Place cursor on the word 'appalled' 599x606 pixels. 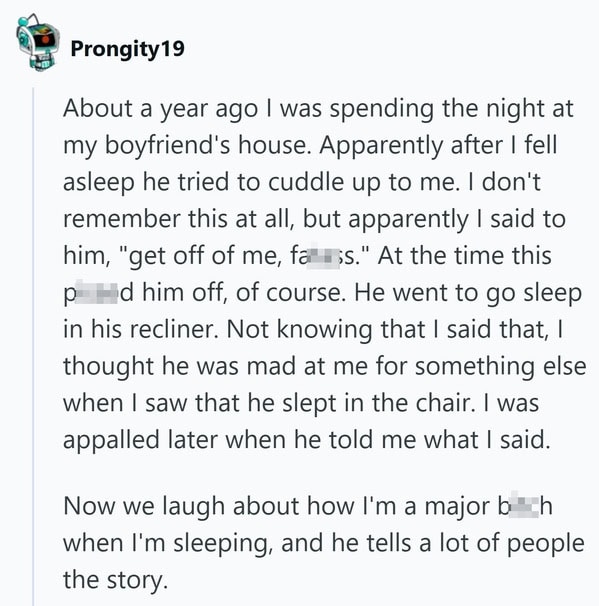(111, 441)
